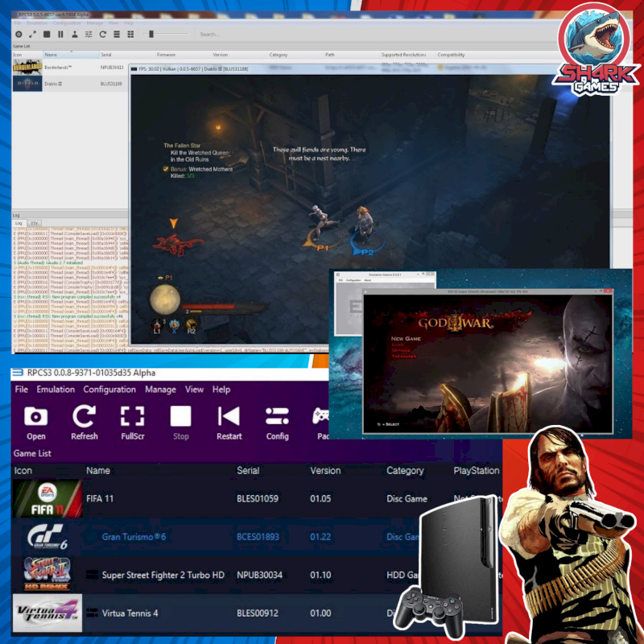Open the File menu in the purple RPCS3 window
This screenshot has height=644, width=644.
(22, 390)
